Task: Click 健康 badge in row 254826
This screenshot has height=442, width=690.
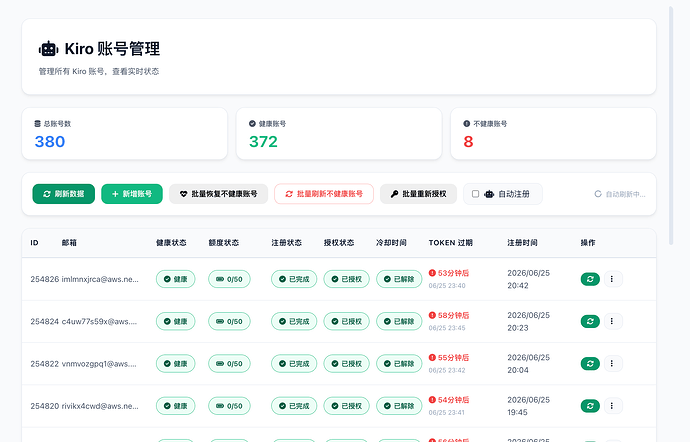Action: [176, 279]
